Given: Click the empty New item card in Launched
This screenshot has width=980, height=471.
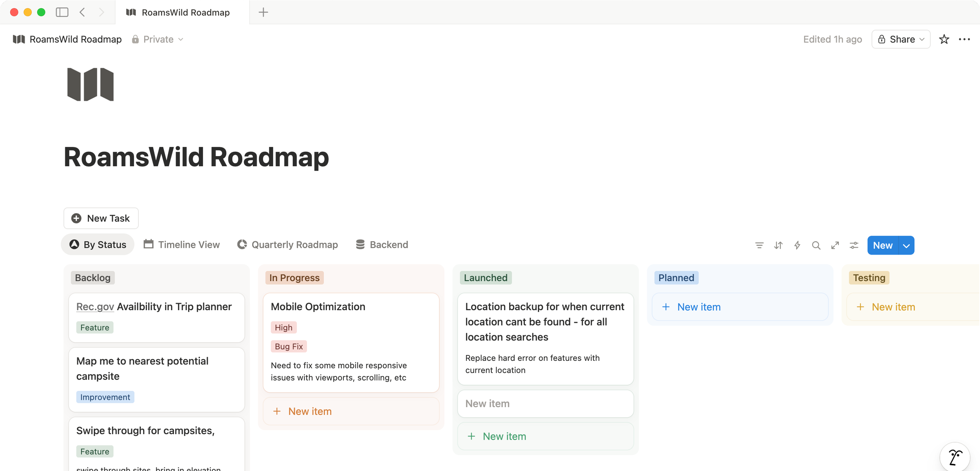Looking at the screenshot, I should click(545, 403).
